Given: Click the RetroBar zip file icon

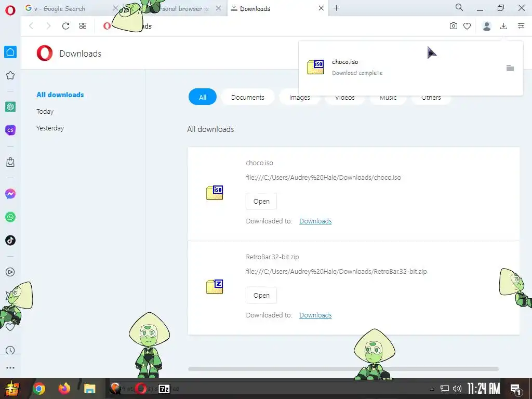Looking at the screenshot, I should [215, 287].
